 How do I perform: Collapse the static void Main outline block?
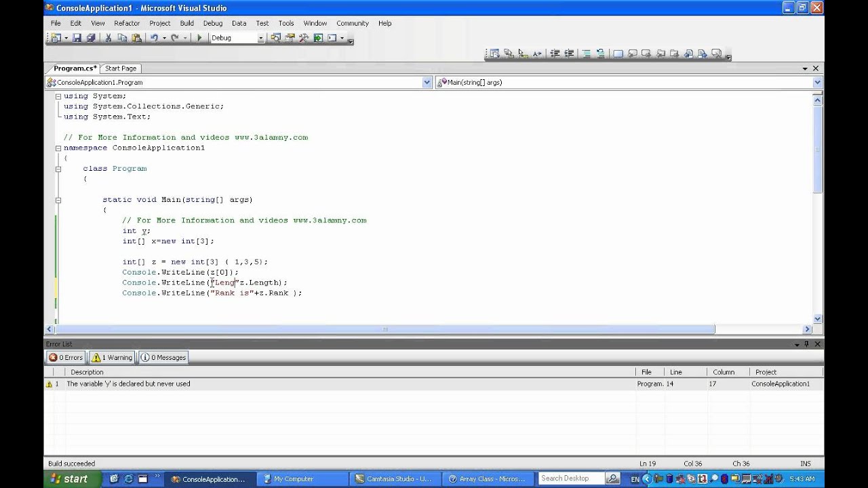pyautogui.click(x=58, y=200)
